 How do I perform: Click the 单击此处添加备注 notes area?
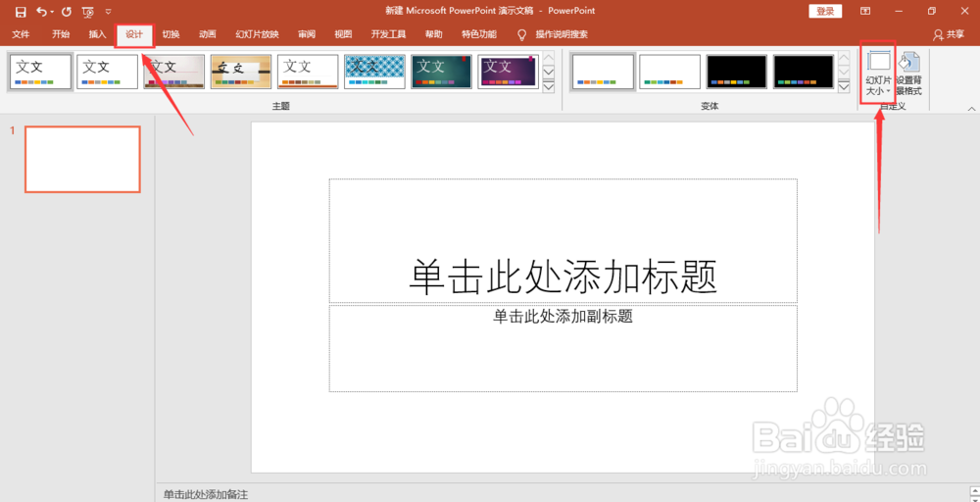206,494
